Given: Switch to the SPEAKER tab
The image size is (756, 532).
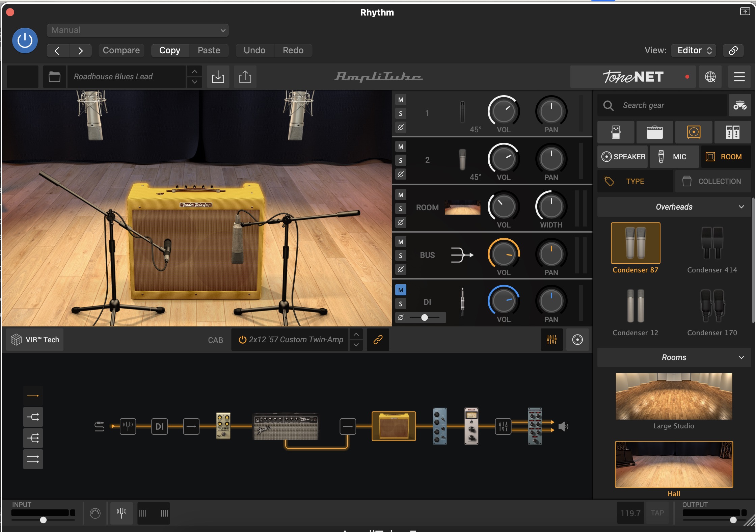Looking at the screenshot, I should click(x=623, y=157).
